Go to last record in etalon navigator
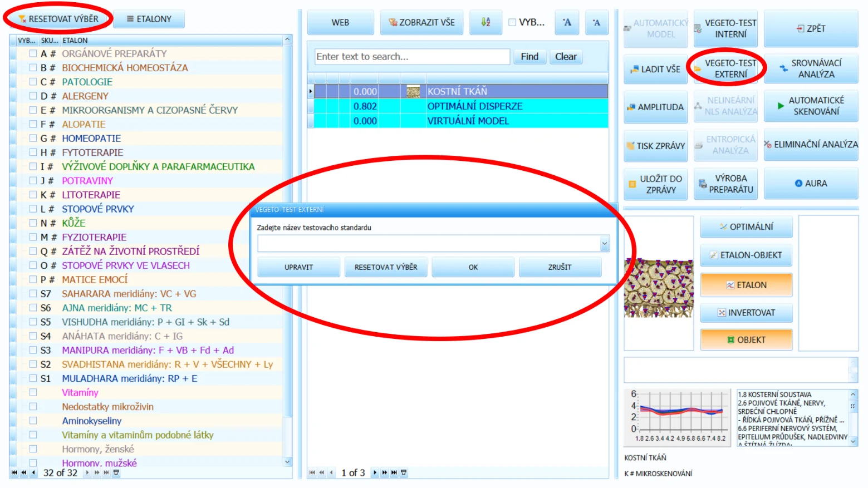868x488 pixels. (x=106, y=472)
